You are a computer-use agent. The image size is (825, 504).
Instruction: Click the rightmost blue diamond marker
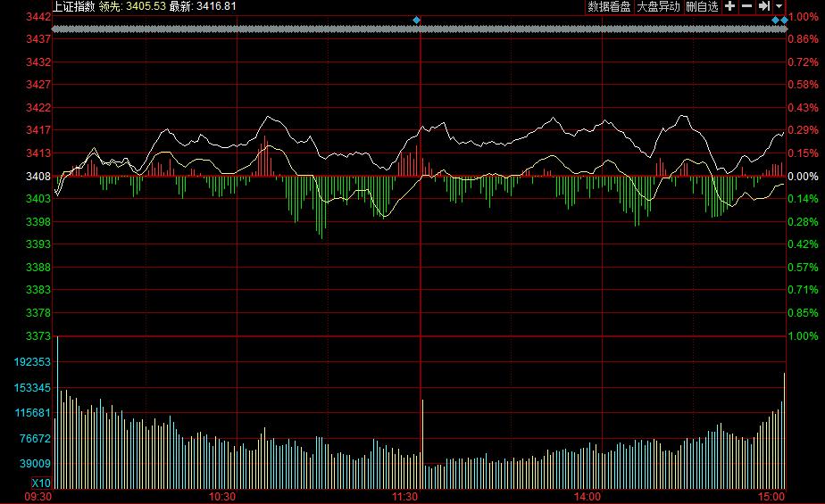(x=785, y=20)
